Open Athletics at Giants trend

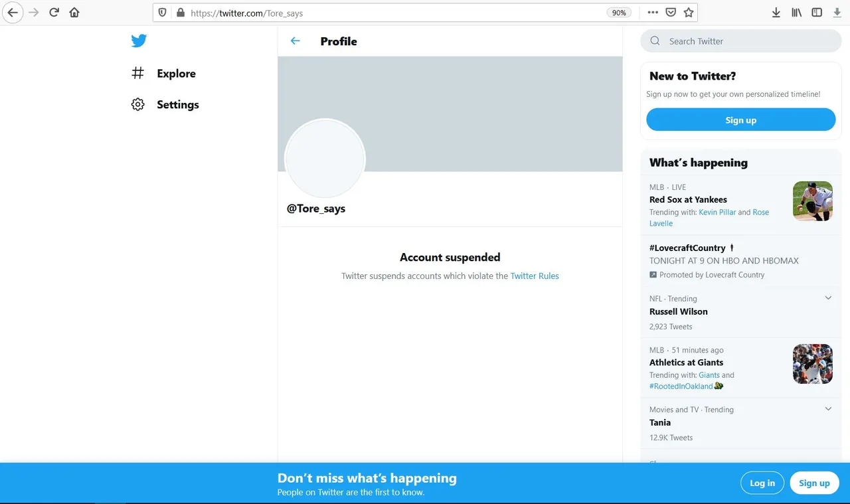coord(686,363)
